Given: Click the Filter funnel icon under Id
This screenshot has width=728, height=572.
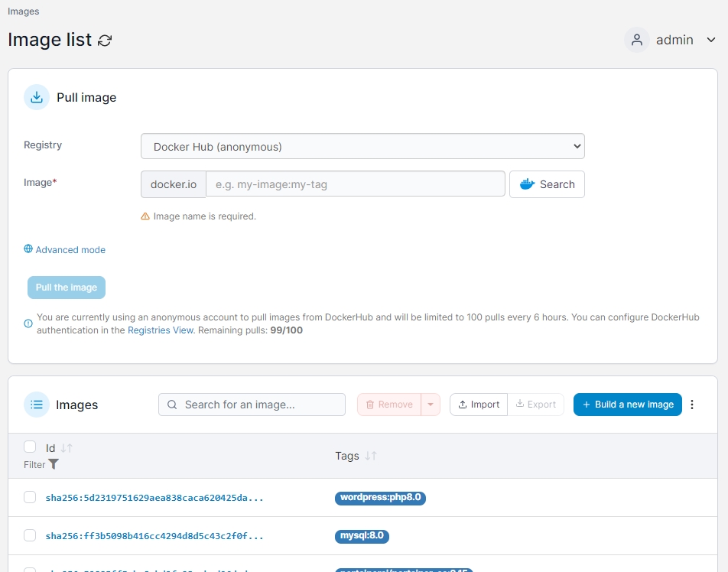Looking at the screenshot, I should (54, 464).
